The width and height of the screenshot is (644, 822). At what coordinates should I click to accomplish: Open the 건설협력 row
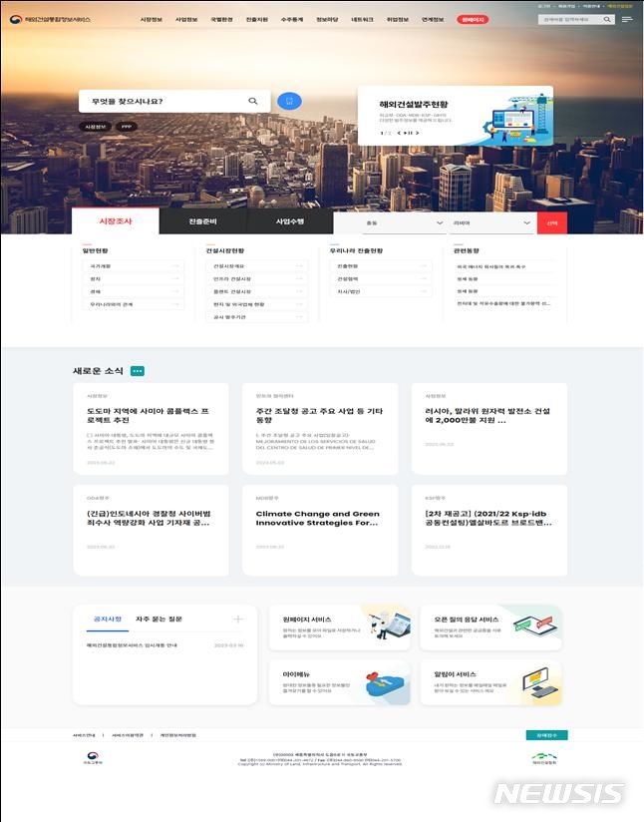coord(381,279)
